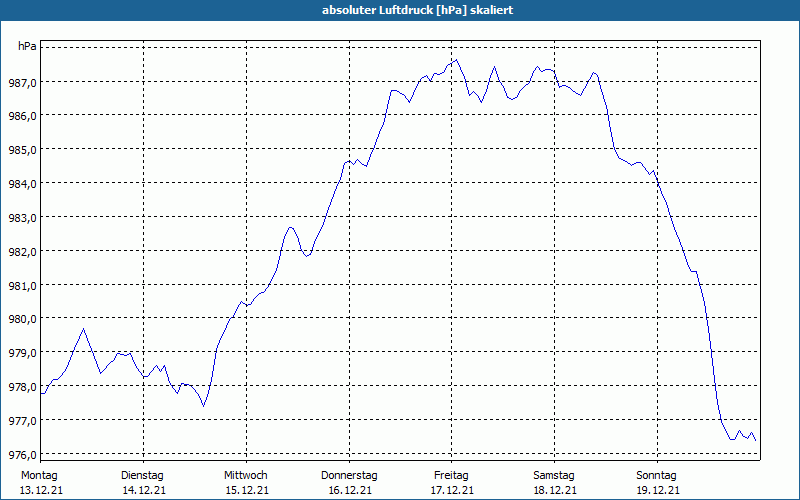Click the Sonntag day label

pos(657,476)
